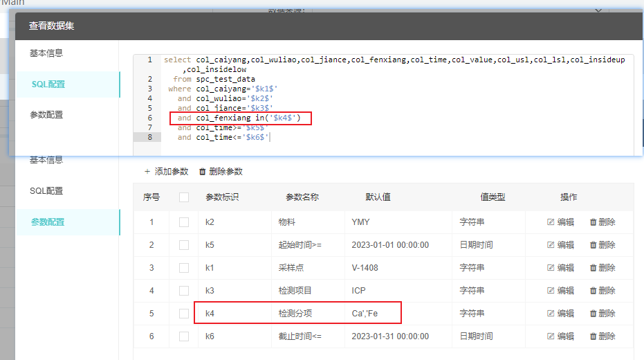
Task: Click SQL editor line 6 col_fenxiang condition
Action: [239, 118]
